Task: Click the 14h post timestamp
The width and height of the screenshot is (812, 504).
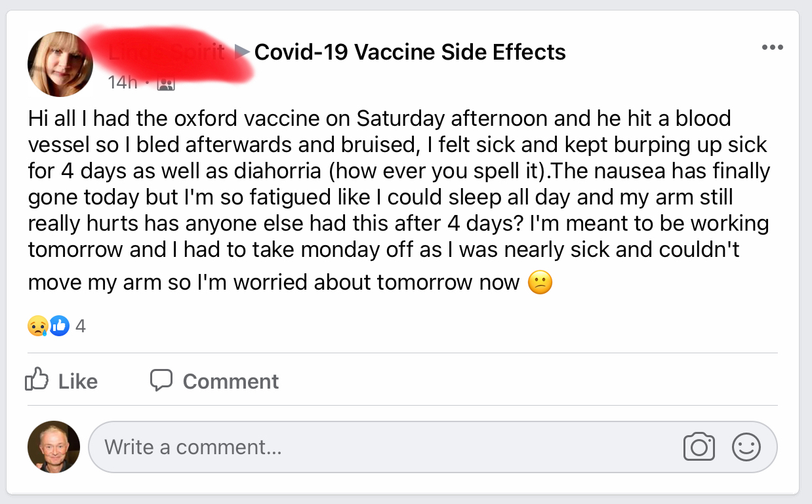Action: 123,84
